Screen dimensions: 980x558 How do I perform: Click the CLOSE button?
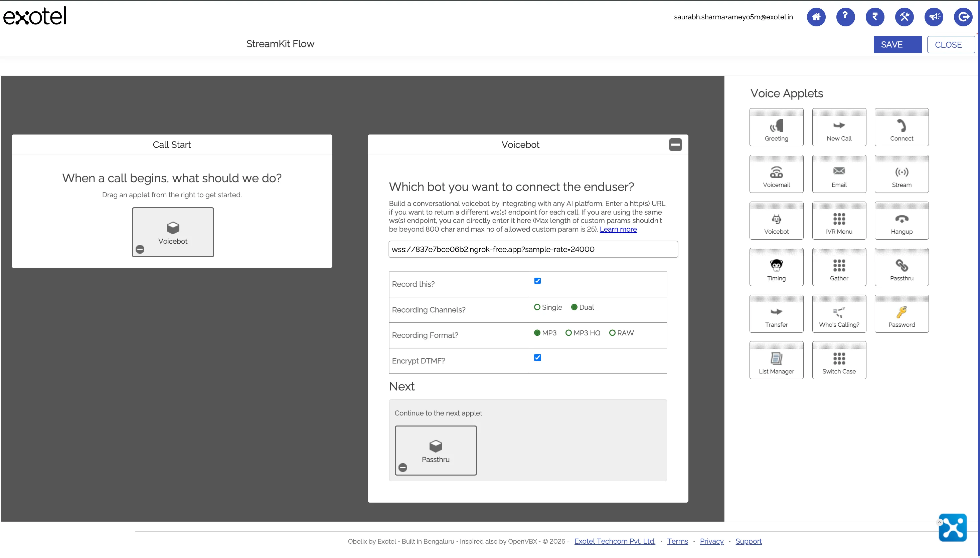click(x=951, y=44)
